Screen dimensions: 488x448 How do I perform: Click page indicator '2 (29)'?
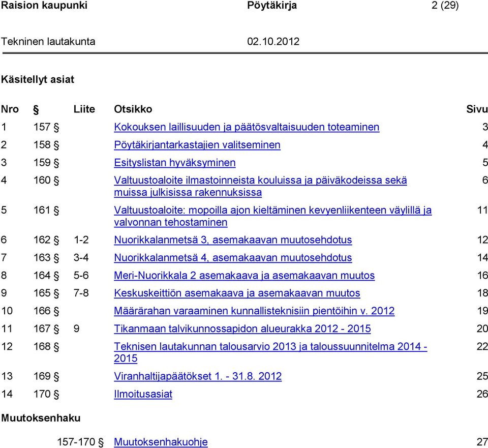pyautogui.click(x=445, y=5)
